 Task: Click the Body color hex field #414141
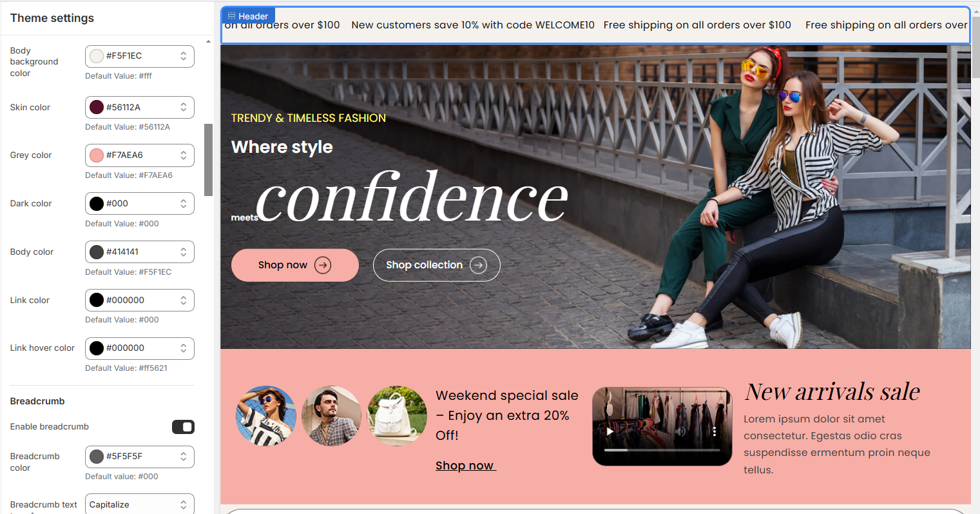pyautogui.click(x=141, y=252)
